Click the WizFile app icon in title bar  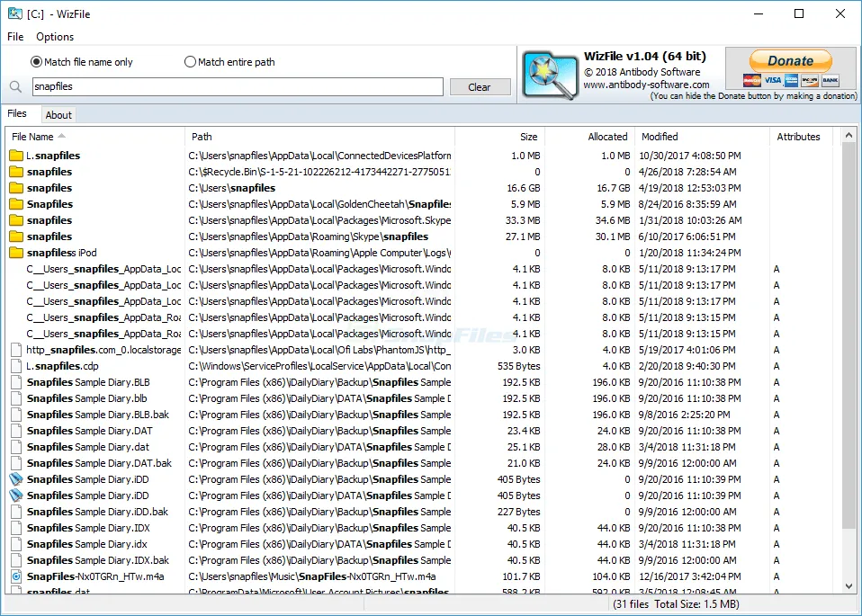click(x=14, y=13)
